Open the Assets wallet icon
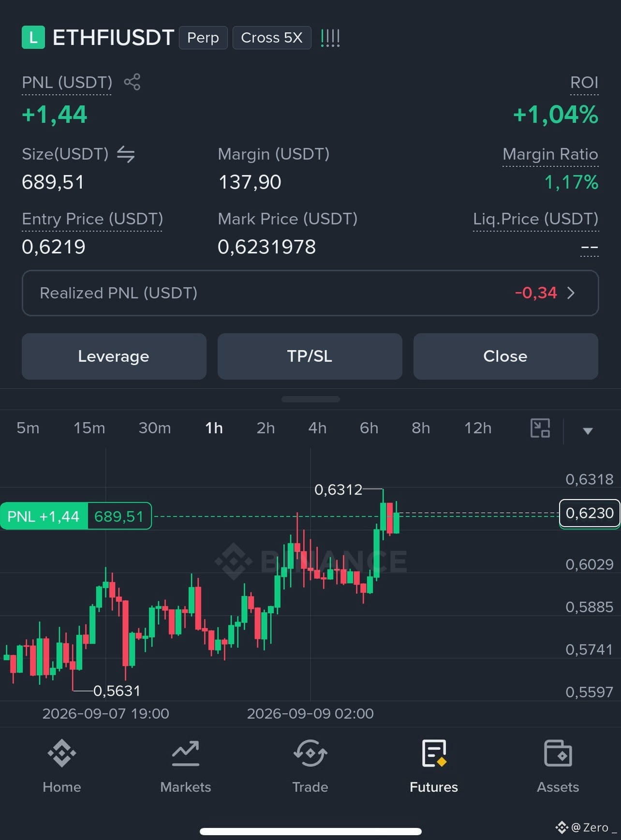 click(x=558, y=753)
